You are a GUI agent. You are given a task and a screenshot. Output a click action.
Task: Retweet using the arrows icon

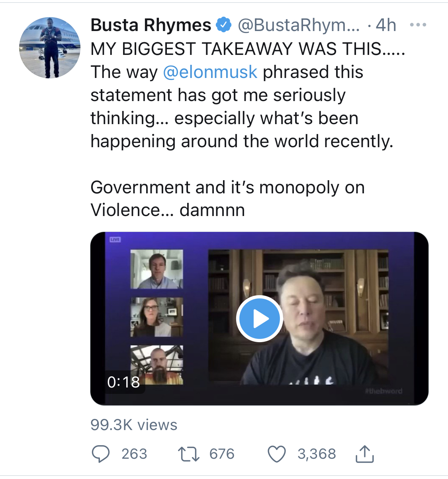(188, 454)
